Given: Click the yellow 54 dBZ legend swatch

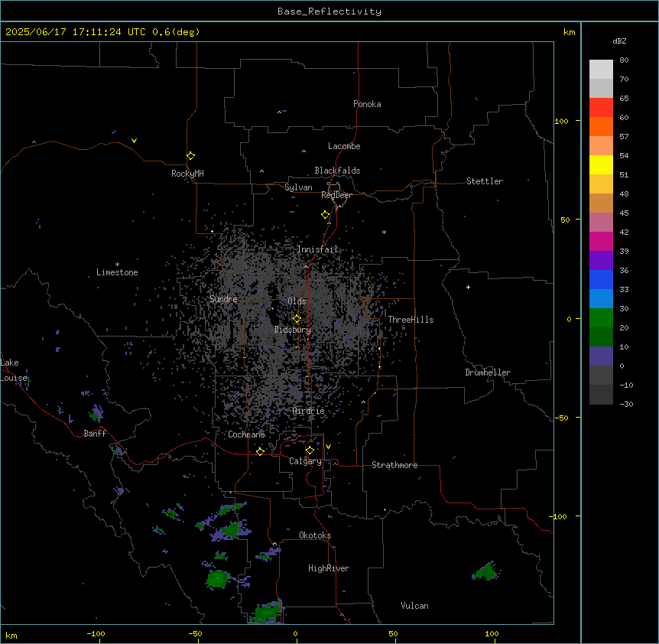Looking at the screenshot, I should coord(601,164).
